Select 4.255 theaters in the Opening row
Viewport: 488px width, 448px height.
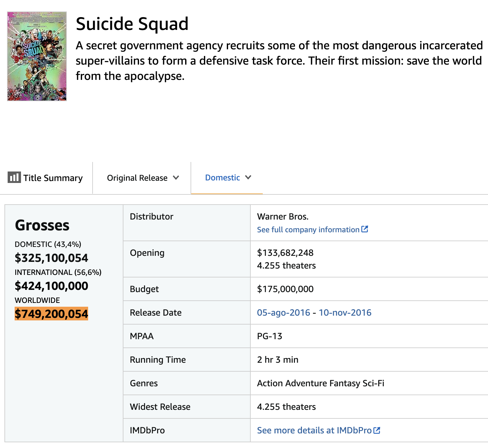286,266
